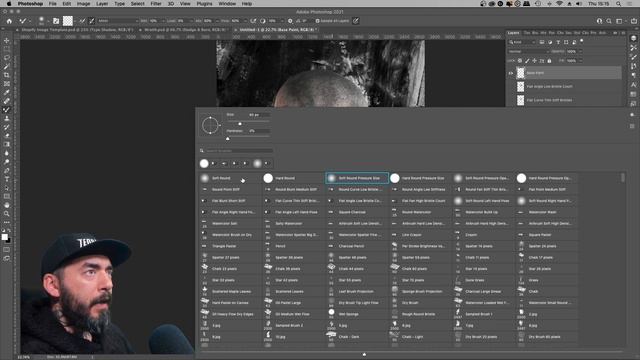Toggle clean brush after each stroke
This screenshot has width=640, height=360.
[91, 21]
